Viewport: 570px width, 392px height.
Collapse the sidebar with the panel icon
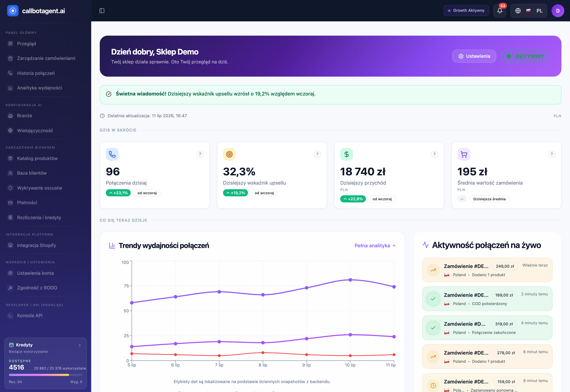click(102, 11)
